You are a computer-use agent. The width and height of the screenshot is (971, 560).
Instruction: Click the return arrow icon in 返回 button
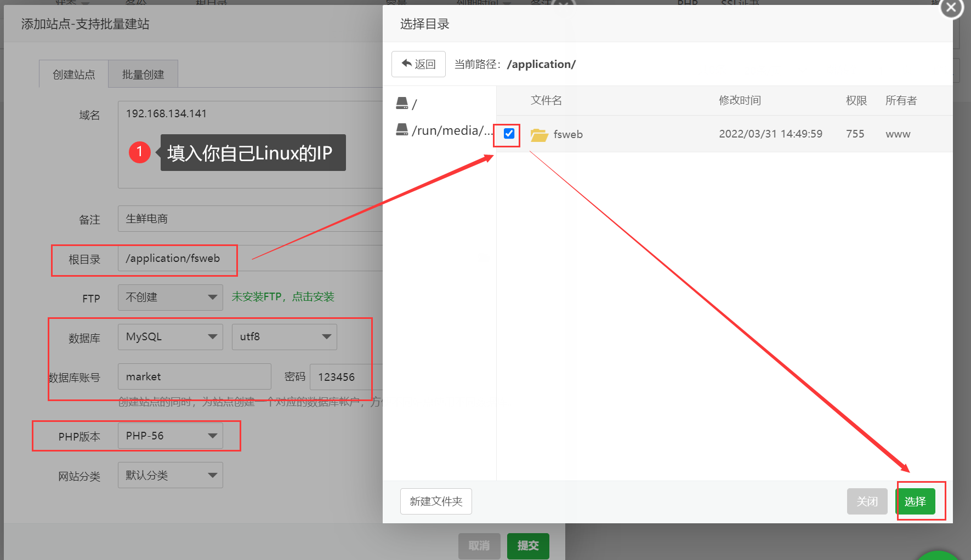click(407, 64)
